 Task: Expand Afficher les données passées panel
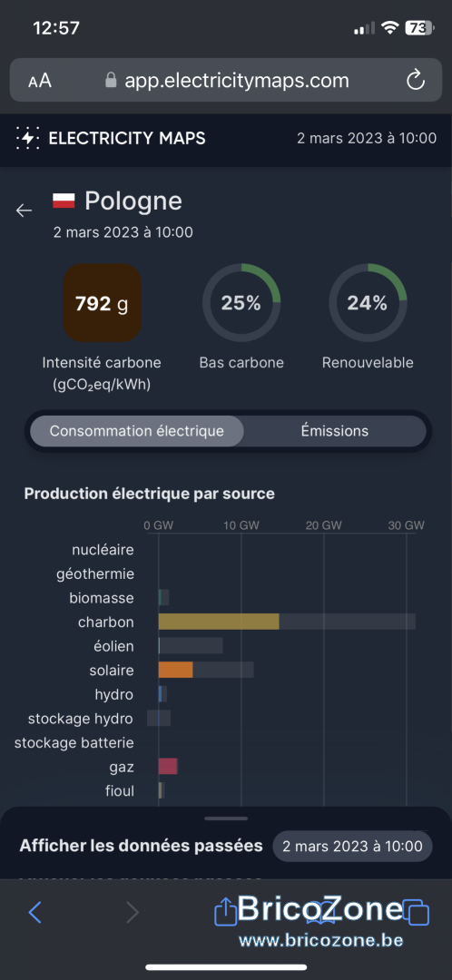tap(141, 847)
